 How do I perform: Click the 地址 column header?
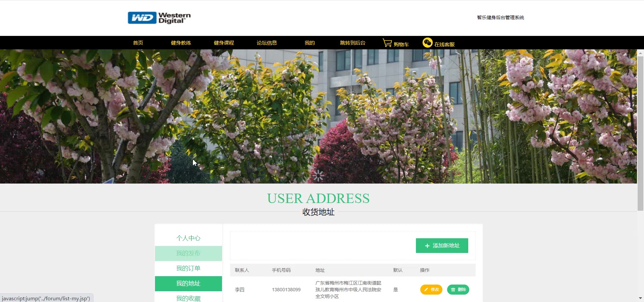click(320, 270)
